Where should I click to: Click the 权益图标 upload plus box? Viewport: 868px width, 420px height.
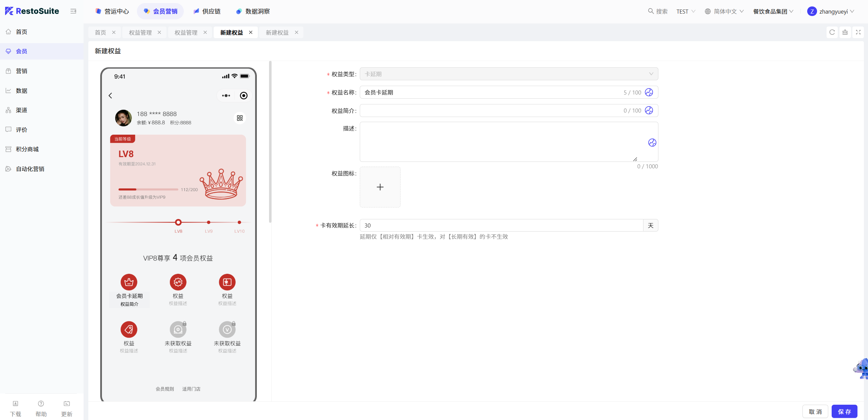click(x=380, y=187)
